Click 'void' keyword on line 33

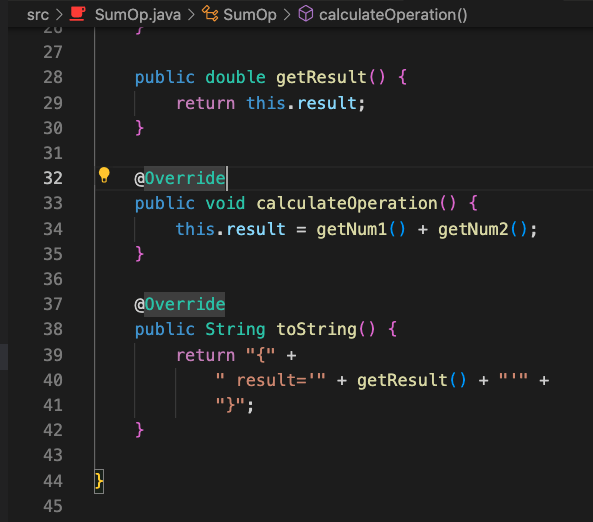(225, 203)
